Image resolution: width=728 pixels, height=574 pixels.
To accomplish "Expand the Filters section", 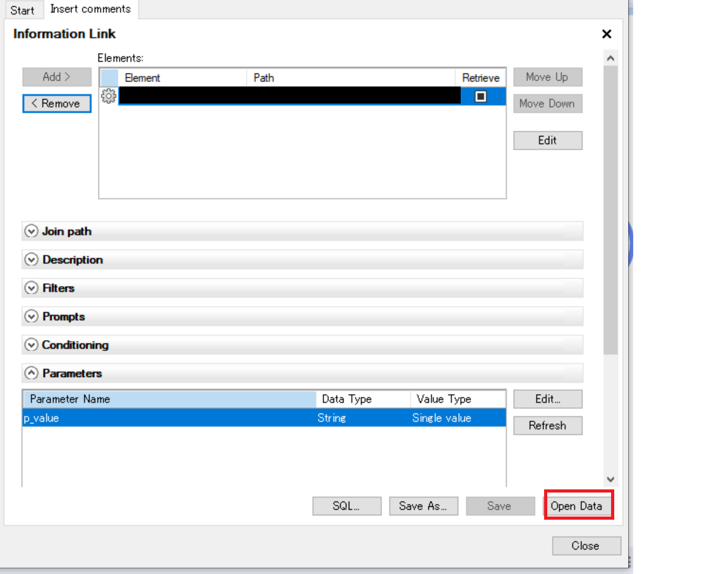I will 31,288.
